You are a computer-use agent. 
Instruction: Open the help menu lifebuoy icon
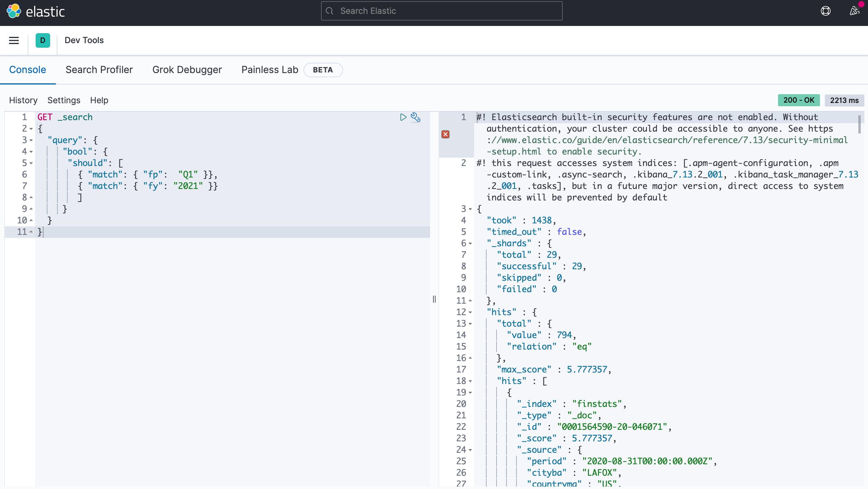click(825, 11)
